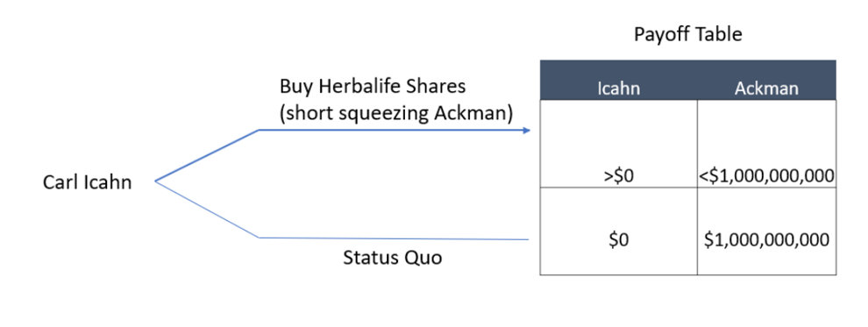Click the lower horizontal Status Quo line
The image size is (868, 327).
click(x=394, y=239)
